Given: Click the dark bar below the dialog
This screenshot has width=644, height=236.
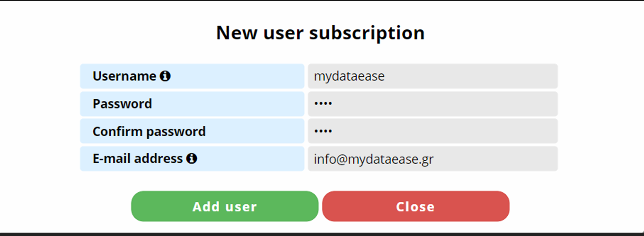Looking at the screenshot, I should (x=322, y=234).
